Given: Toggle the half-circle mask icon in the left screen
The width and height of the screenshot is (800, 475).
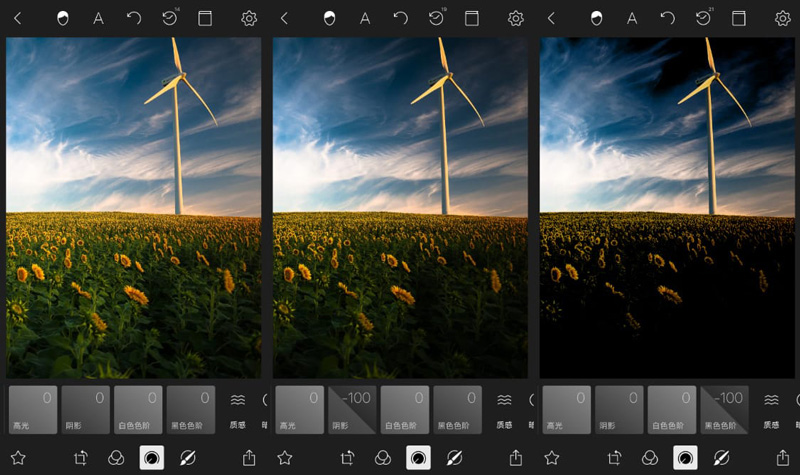Looking at the screenshot, I should (x=63, y=18).
